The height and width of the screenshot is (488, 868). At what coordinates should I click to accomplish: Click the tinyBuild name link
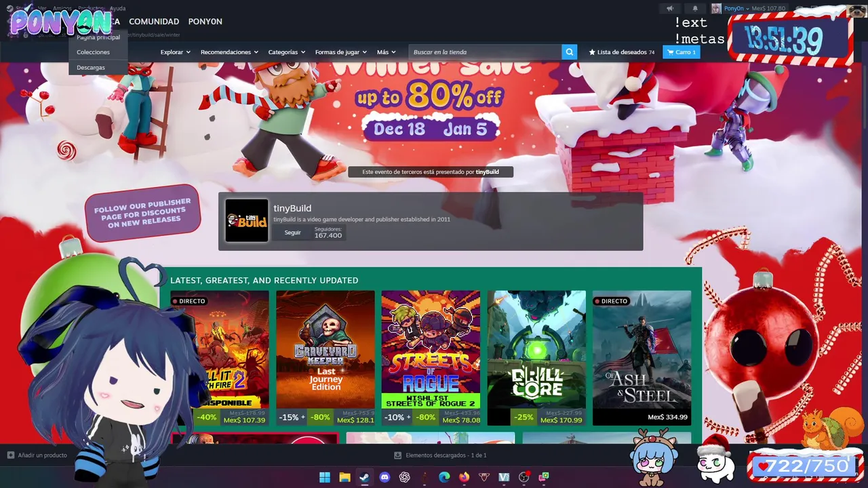pyautogui.click(x=292, y=208)
